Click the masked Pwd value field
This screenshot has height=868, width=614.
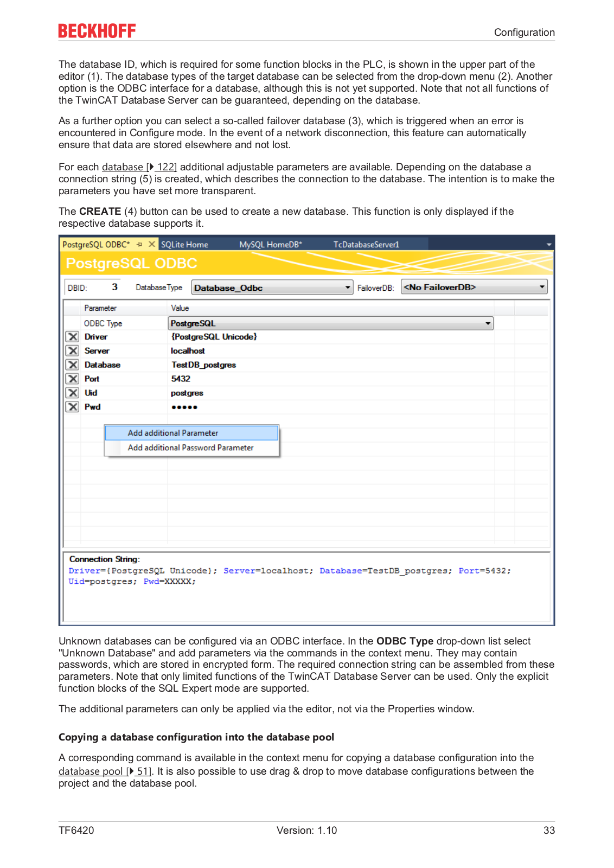coord(184,407)
